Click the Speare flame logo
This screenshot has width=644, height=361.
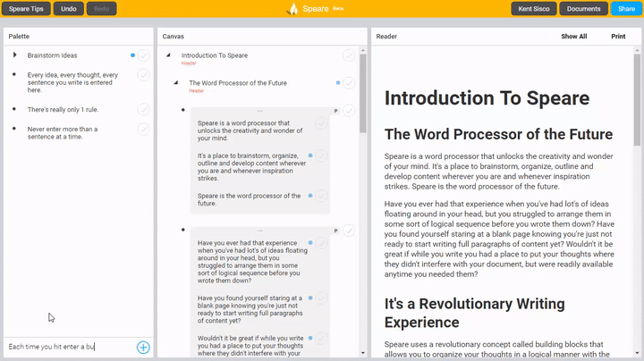click(292, 9)
